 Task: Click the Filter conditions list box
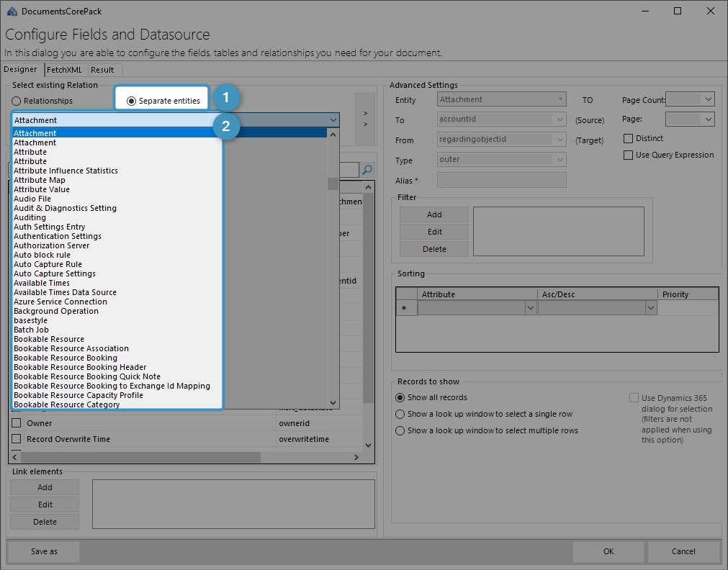point(559,231)
